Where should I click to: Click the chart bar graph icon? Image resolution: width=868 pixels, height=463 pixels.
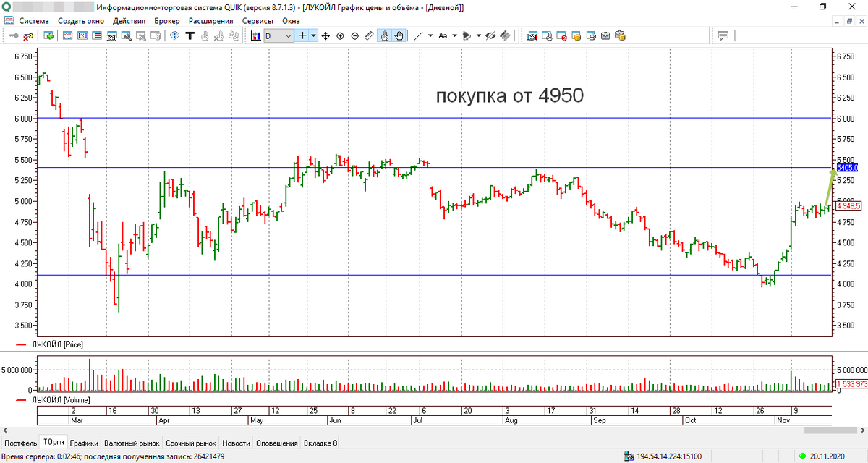[x=253, y=35]
